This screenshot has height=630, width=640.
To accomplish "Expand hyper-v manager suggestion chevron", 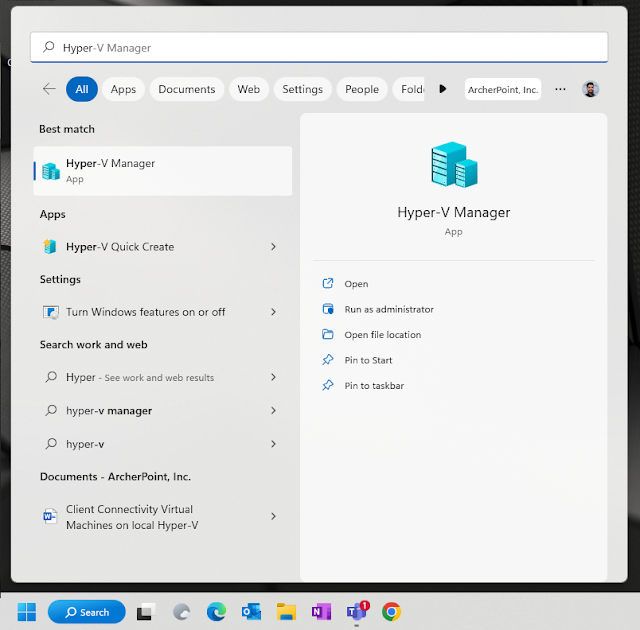I will [273, 410].
